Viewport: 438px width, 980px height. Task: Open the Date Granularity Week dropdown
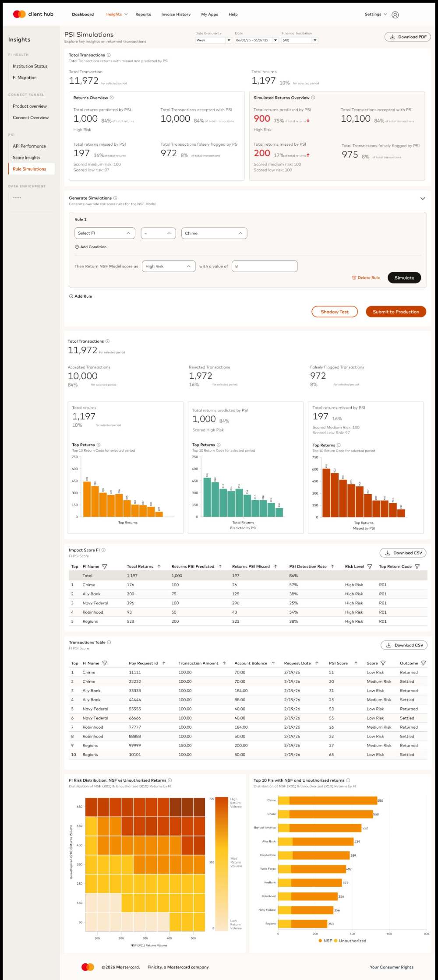point(213,40)
